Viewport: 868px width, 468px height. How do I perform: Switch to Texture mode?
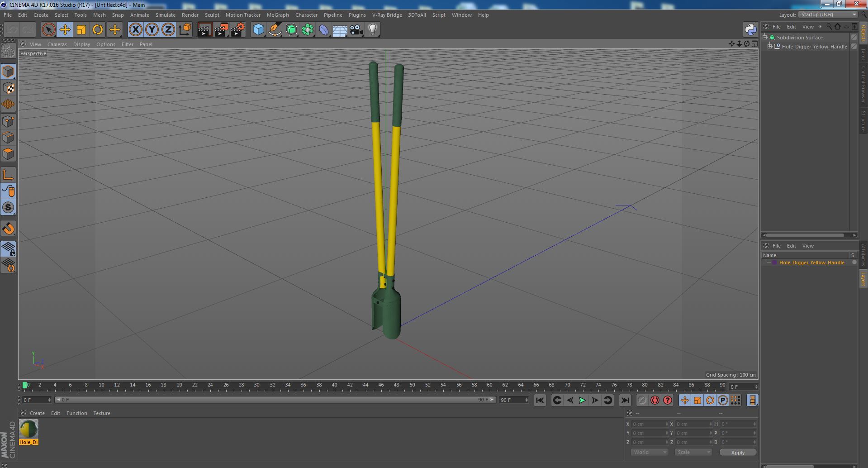click(8, 88)
